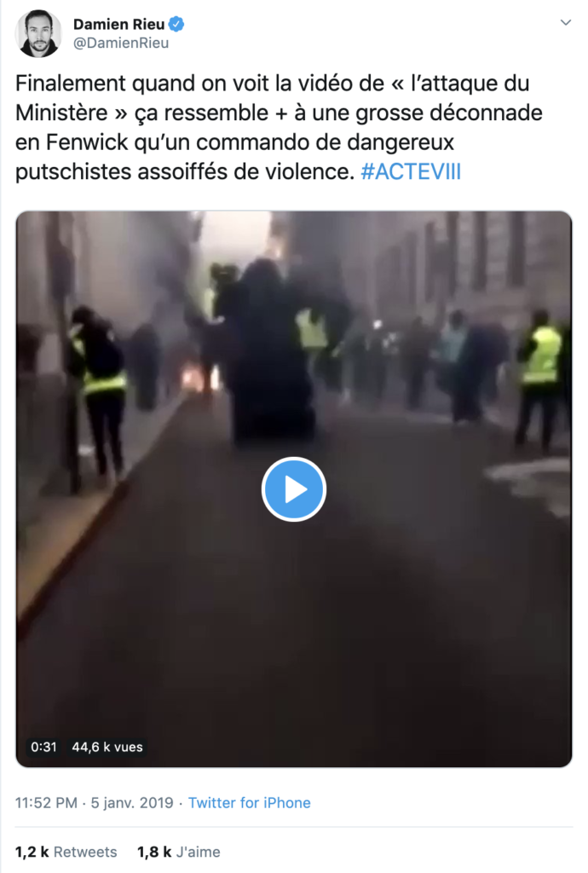Click the blue verified badge
The height and width of the screenshot is (873, 588).
pyautogui.click(x=176, y=25)
